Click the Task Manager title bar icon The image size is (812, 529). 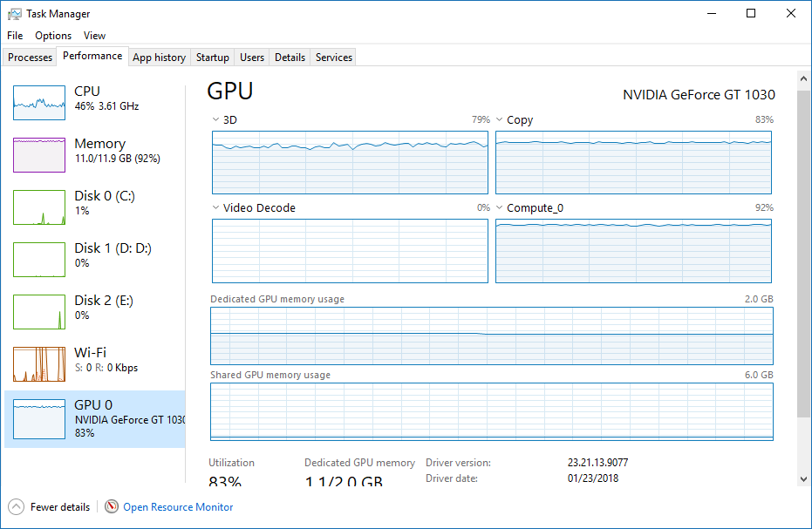[15, 14]
